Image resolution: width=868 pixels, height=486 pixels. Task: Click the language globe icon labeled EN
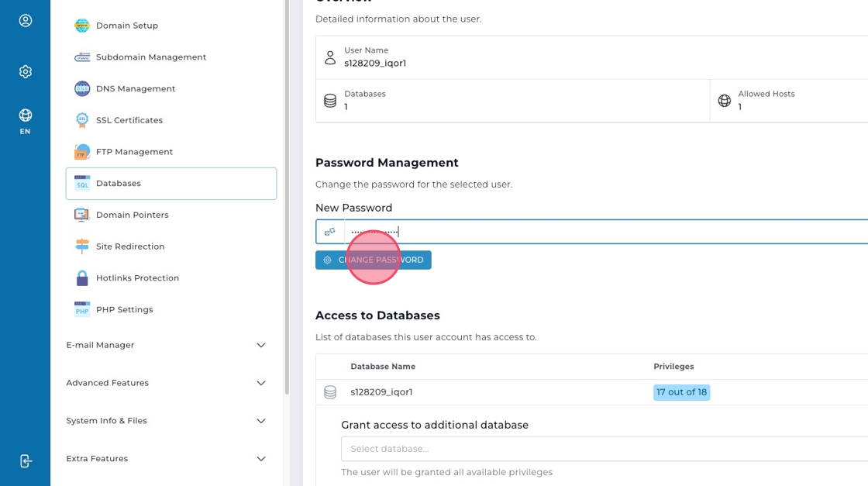(26, 121)
